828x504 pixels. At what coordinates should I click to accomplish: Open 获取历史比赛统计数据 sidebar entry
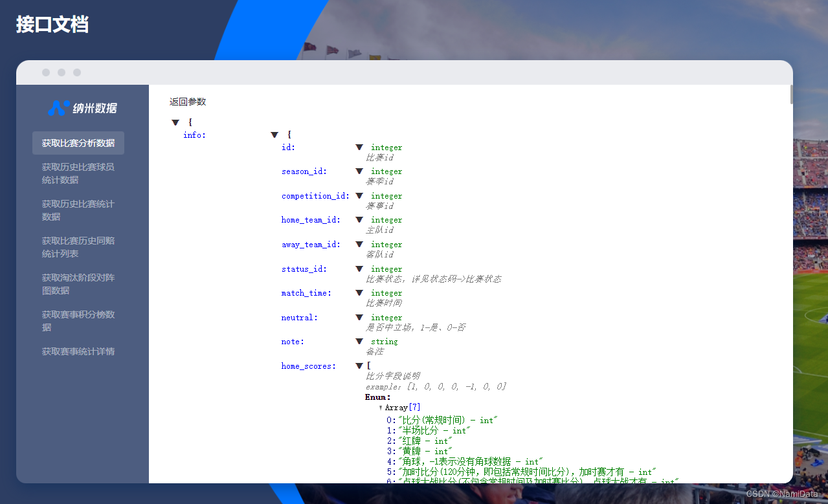(x=78, y=210)
